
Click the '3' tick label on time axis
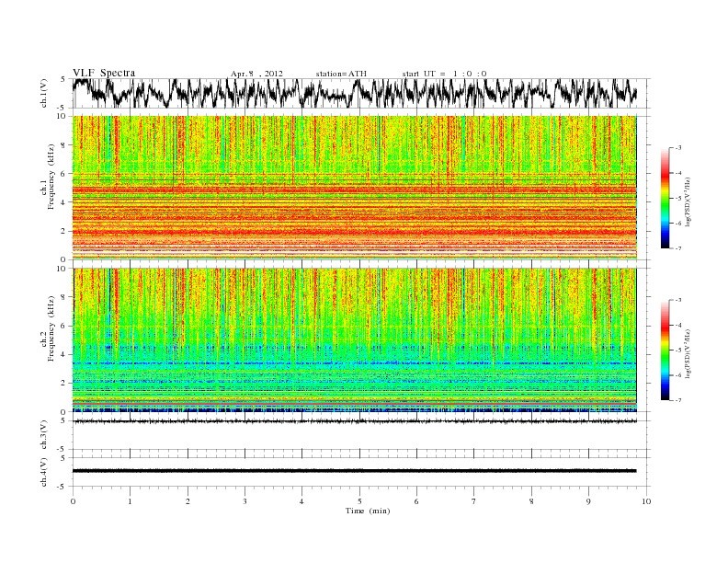[245, 501]
